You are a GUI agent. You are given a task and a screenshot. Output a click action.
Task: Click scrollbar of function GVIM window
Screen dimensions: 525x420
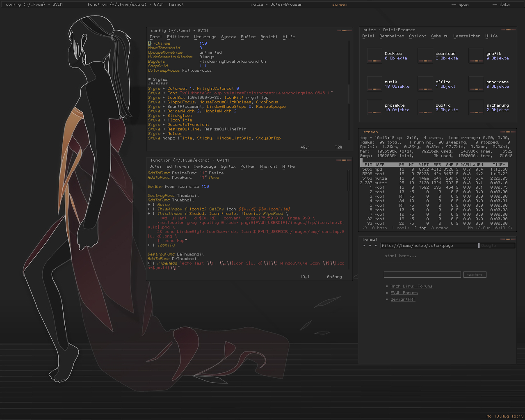[349, 219]
